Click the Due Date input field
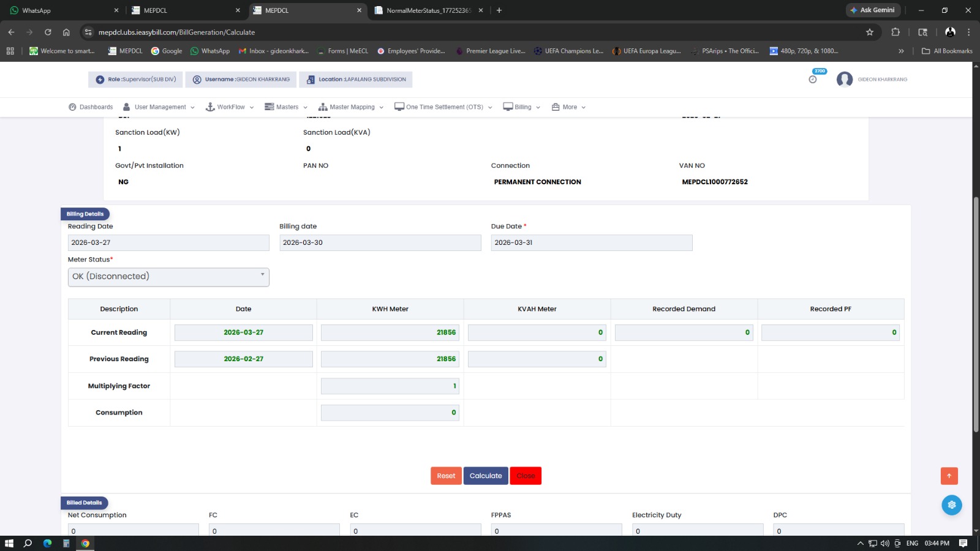This screenshot has height=551, width=980. (x=591, y=243)
